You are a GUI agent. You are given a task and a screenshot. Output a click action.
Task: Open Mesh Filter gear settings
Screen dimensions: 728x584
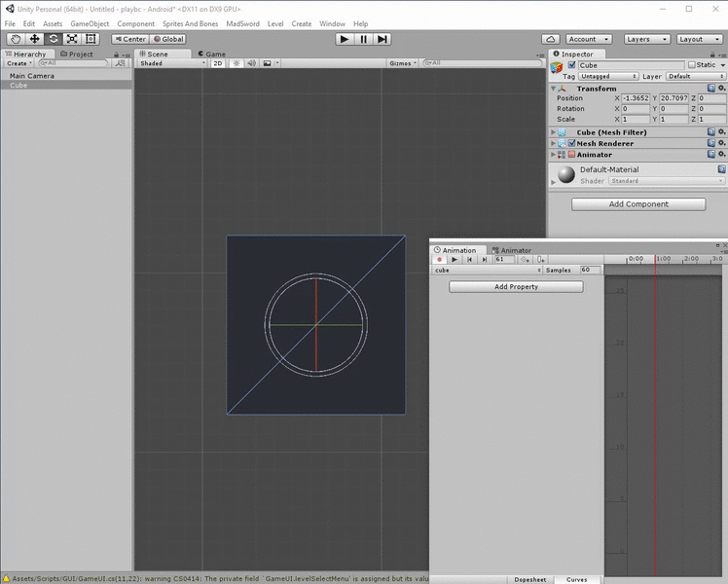coord(721,131)
